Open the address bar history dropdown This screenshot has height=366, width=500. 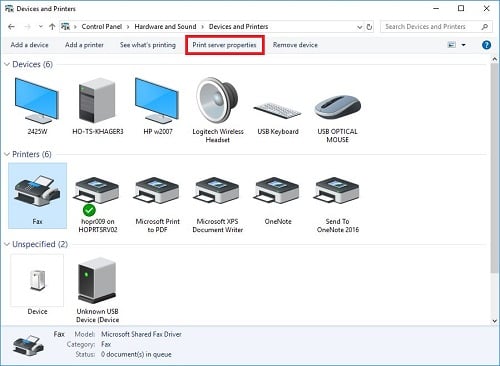pyautogui.click(x=359, y=27)
